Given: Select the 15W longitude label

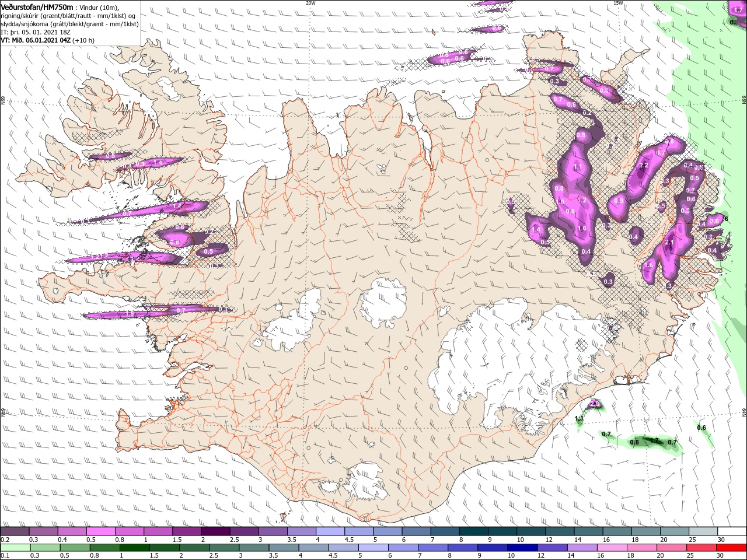Looking at the screenshot, I should (x=618, y=3).
